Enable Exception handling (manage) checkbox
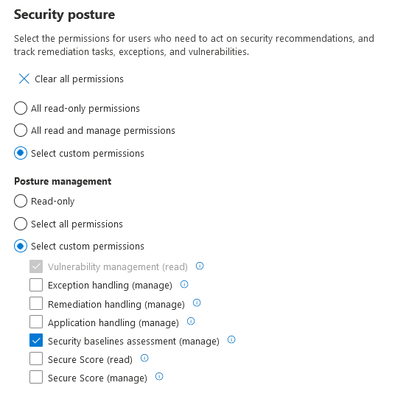Viewport: 400px width, 401px height. click(x=36, y=285)
